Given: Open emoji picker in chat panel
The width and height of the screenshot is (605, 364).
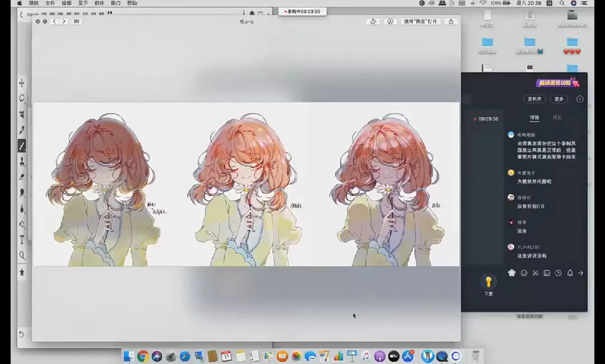Looking at the screenshot, I should (524, 273).
